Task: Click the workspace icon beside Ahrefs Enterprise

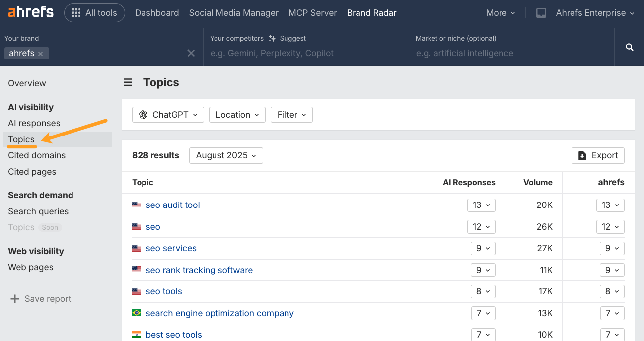Action: 541,13
